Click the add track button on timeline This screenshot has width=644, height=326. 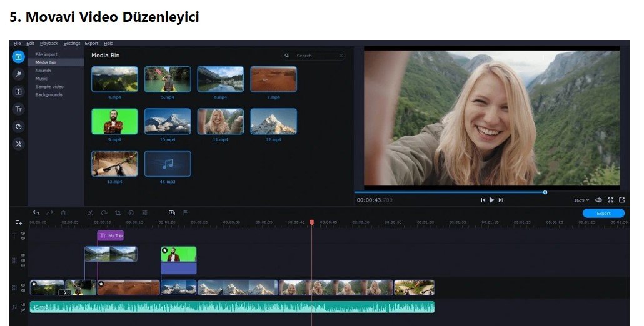pos(18,222)
